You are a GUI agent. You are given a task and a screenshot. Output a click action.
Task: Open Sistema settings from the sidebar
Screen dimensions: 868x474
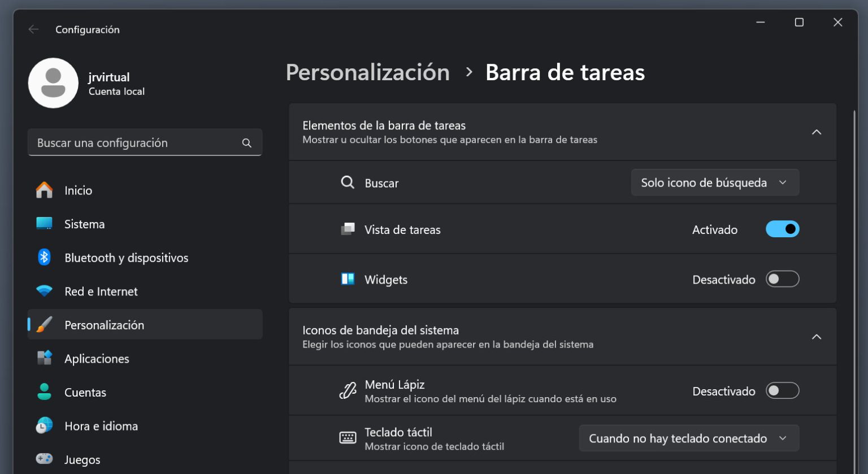coord(44,224)
